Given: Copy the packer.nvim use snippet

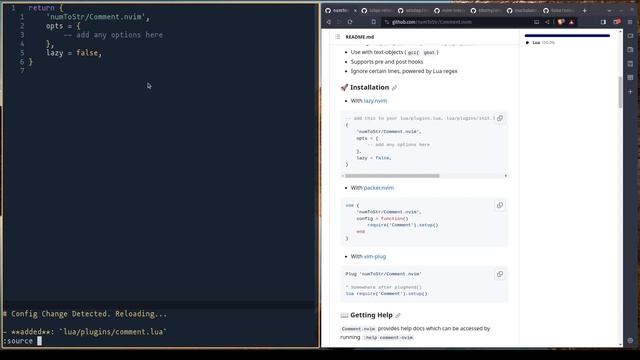Looking at the screenshot, I should tap(500, 205).
